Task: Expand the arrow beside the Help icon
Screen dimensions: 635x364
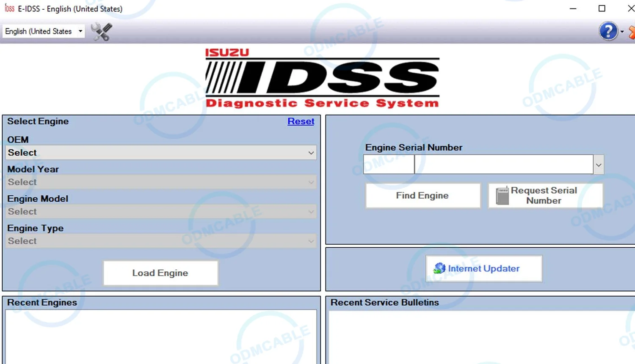Action: tap(622, 32)
